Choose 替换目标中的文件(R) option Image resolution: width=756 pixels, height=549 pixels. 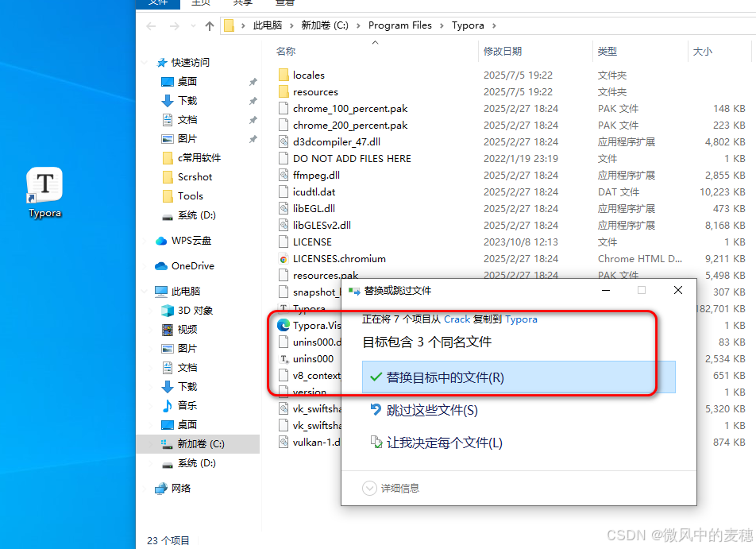tap(519, 377)
